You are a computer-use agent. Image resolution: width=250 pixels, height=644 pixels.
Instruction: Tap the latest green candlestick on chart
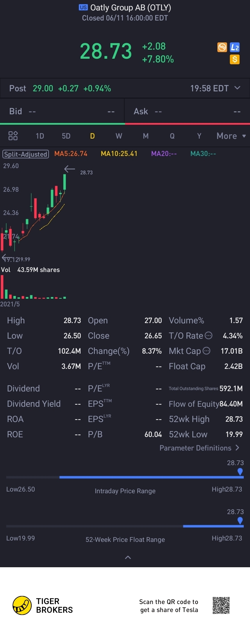pyautogui.click(x=65, y=182)
